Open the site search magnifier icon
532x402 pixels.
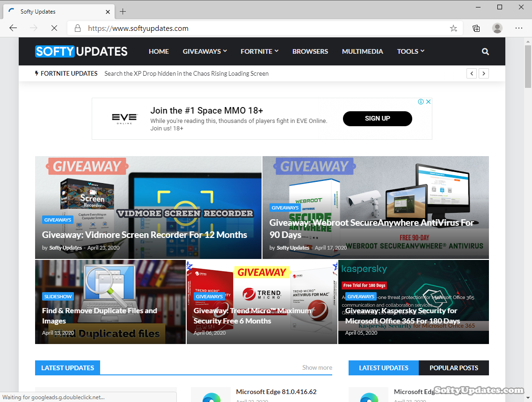(485, 51)
